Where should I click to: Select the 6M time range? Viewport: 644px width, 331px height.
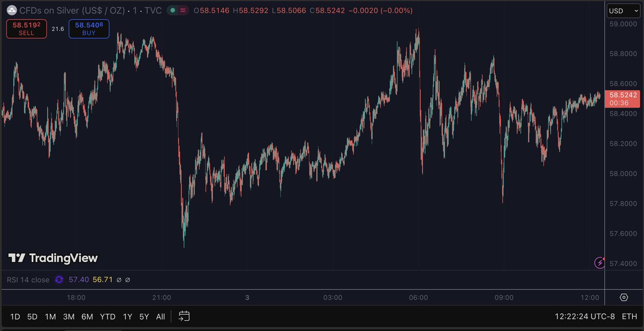tap(87, 316)
